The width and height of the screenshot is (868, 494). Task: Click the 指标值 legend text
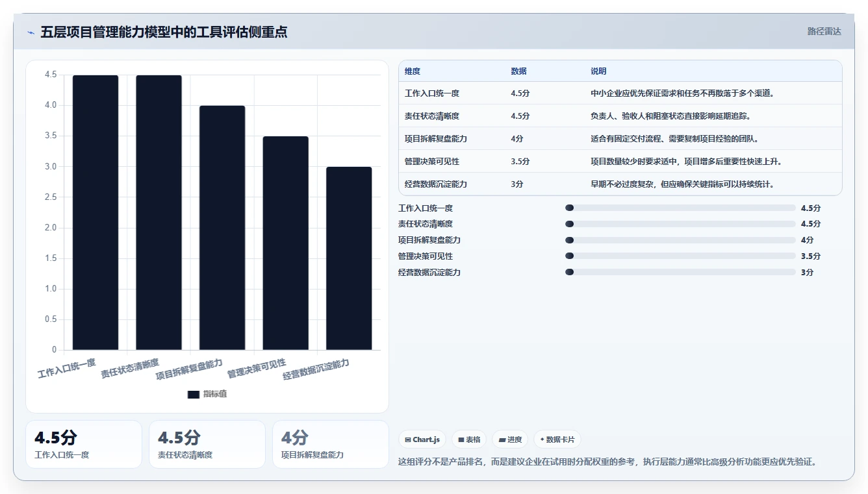(215, 394)
